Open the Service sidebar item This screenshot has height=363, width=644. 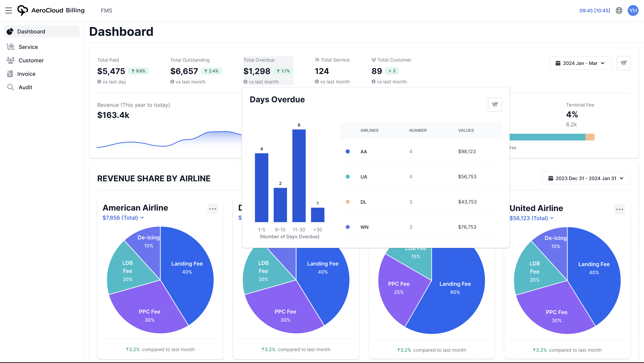(28, 47)
